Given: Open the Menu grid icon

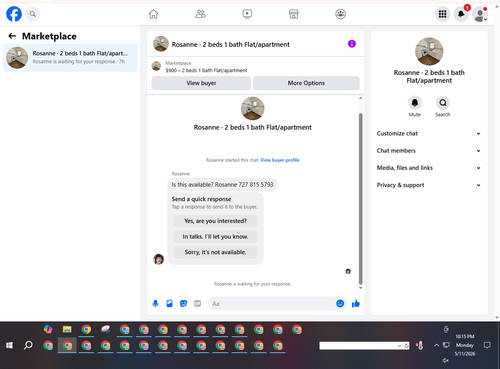Looking at the screenshot, I should pyautogui.click(x=442, y=14).
